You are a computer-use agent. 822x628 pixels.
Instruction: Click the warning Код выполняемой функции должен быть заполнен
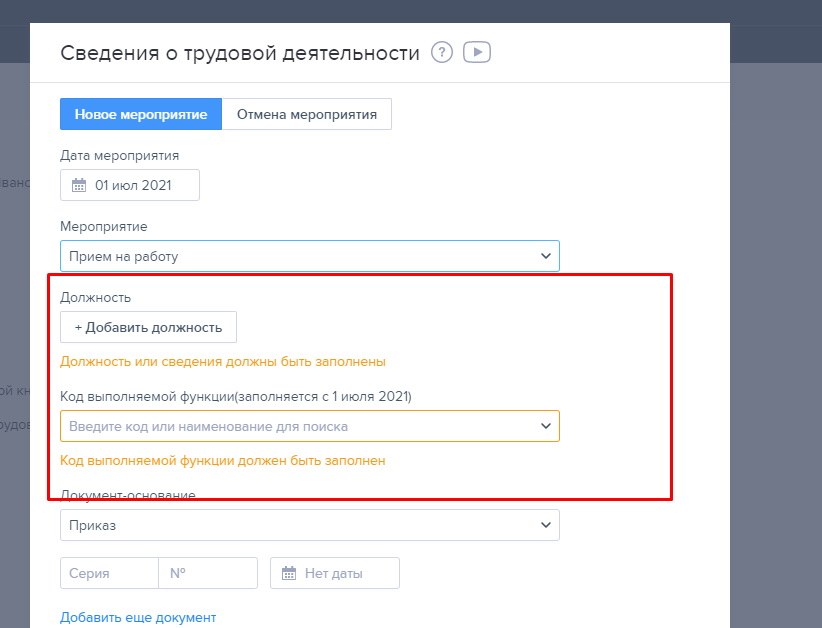223,461
